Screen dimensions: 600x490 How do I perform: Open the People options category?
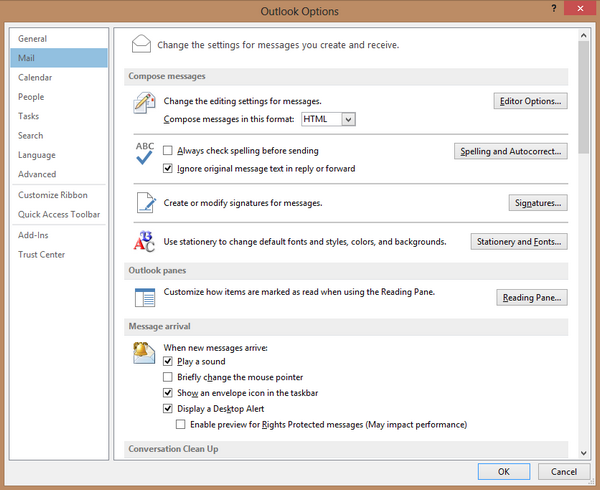click(x=59, y=97)
